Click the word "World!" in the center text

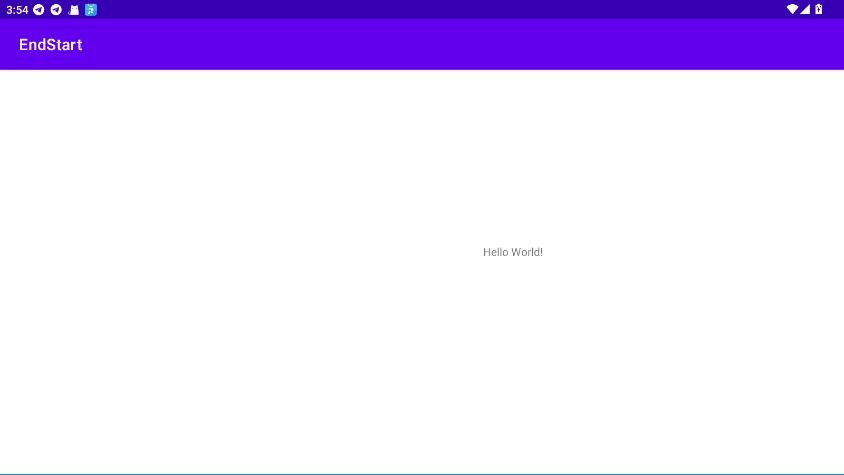tap(527, 252)
